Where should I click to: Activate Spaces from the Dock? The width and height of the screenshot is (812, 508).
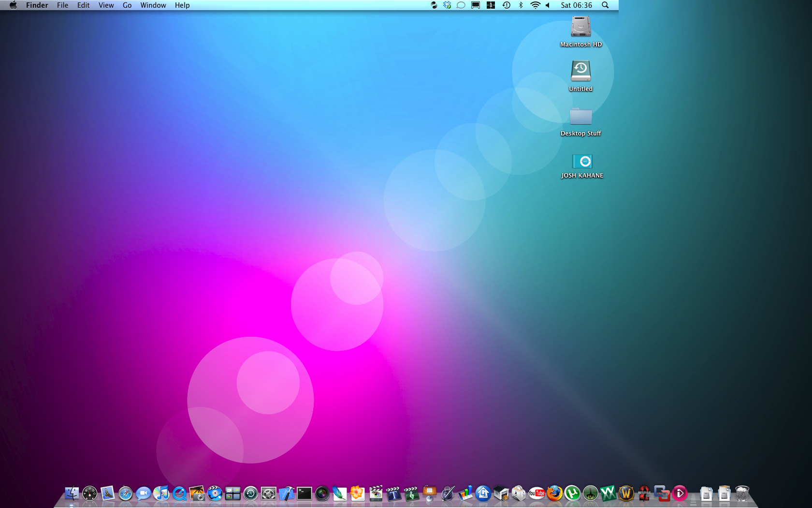click(232, 493)
